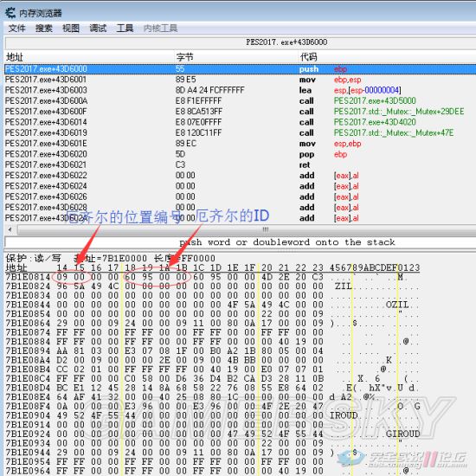Click hex dump address 7B1E08F4

[x=28, y=406]
